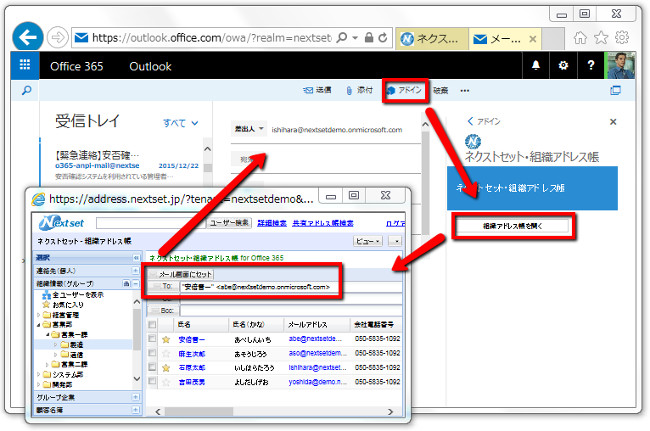Expand the 顧客名簿 section
The image size is (650, 431).
coord(135,410)
